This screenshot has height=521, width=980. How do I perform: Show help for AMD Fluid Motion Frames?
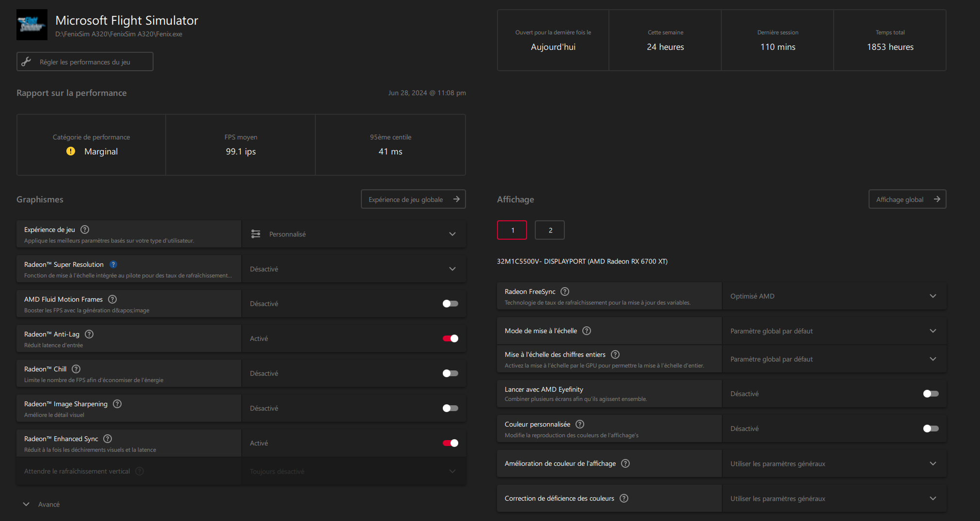point(112,299)
